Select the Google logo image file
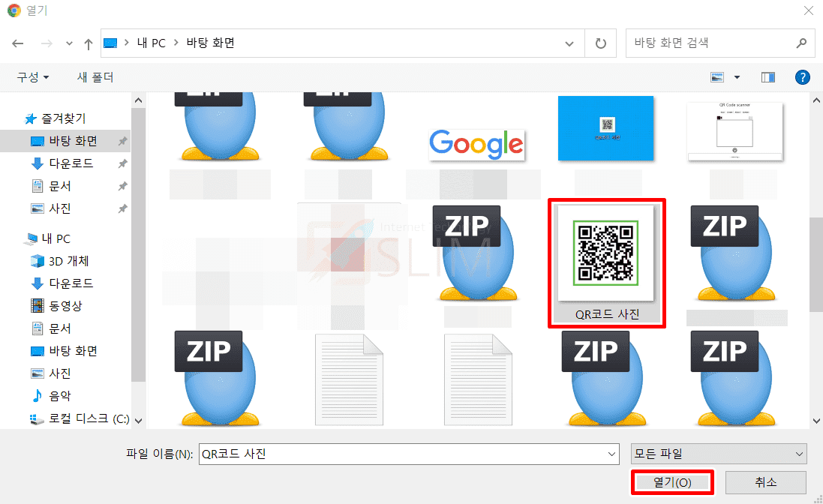This screenshot has height=504, width=823. click(476, 145)
